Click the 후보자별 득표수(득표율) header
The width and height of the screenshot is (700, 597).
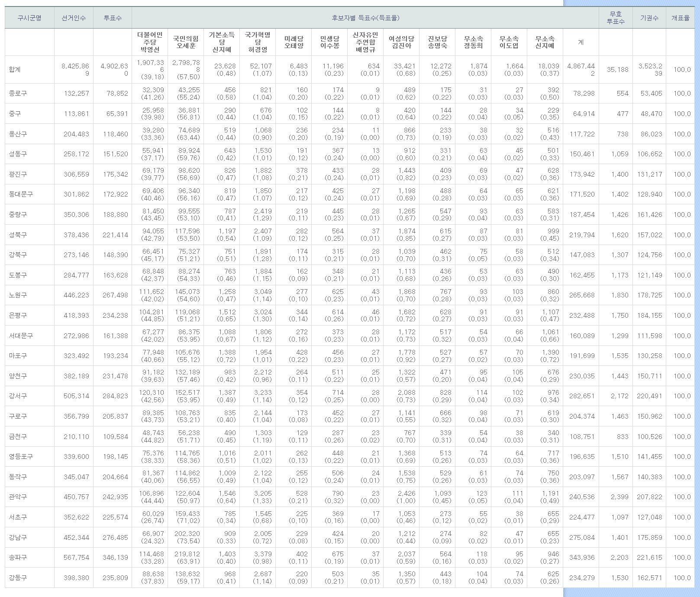pos(365,18)
